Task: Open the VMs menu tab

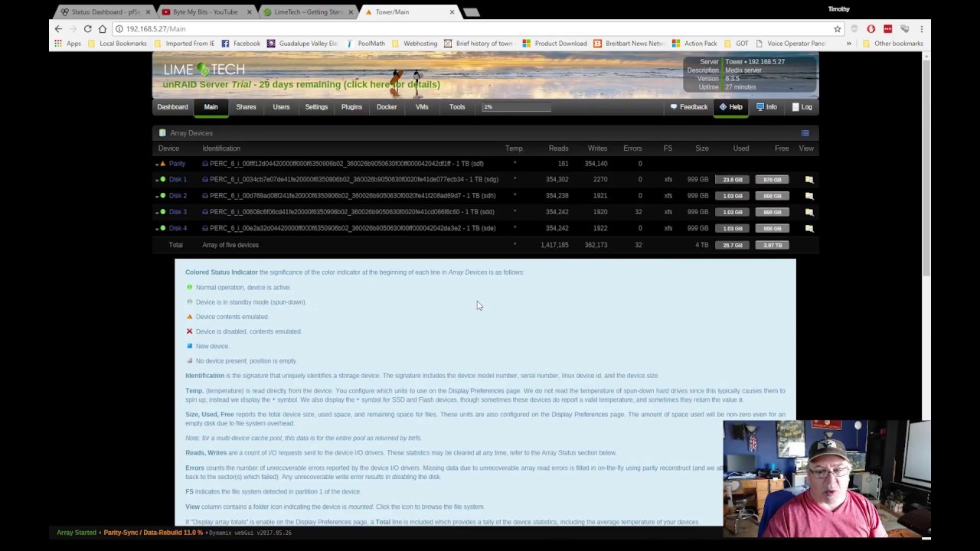Action: (x=422, y=107)
